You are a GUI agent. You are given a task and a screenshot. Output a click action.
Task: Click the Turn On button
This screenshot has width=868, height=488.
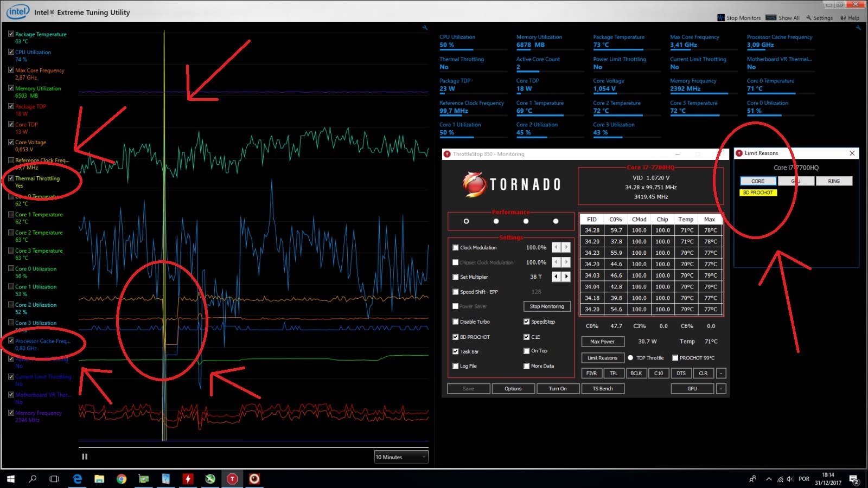(558, 389)
